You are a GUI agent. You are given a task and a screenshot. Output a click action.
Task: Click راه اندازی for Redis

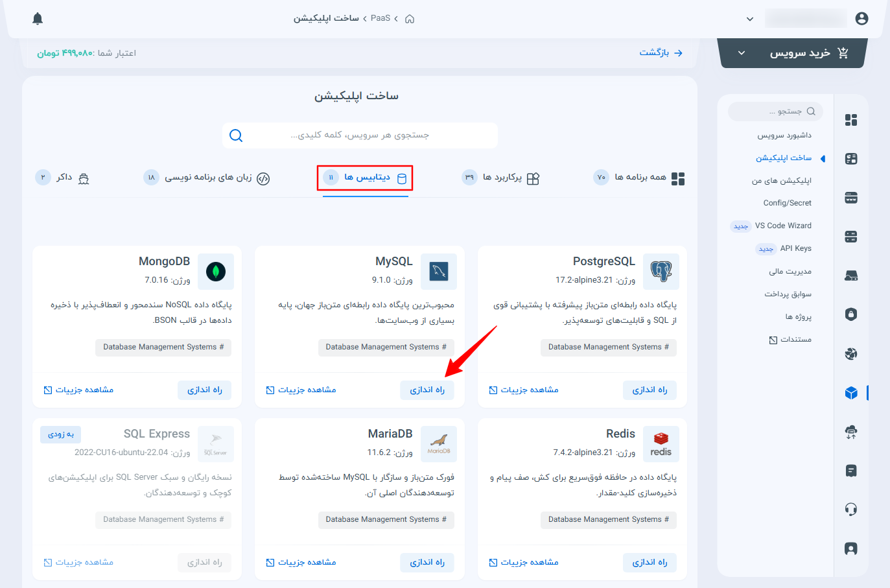tap(650, 562)
